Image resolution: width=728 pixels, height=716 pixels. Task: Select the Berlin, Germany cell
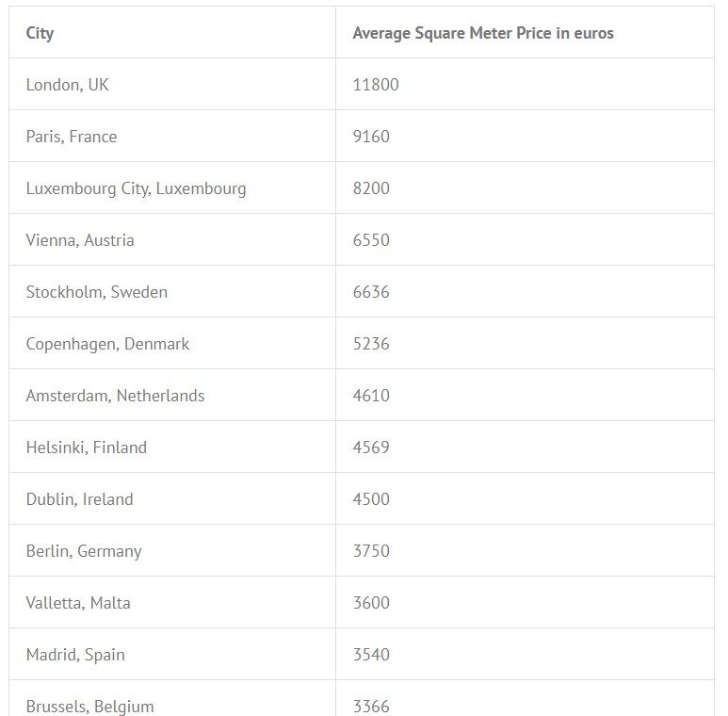84,551
